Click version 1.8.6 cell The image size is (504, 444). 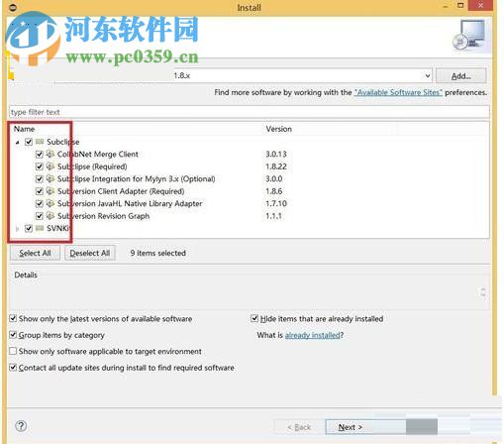274,191
